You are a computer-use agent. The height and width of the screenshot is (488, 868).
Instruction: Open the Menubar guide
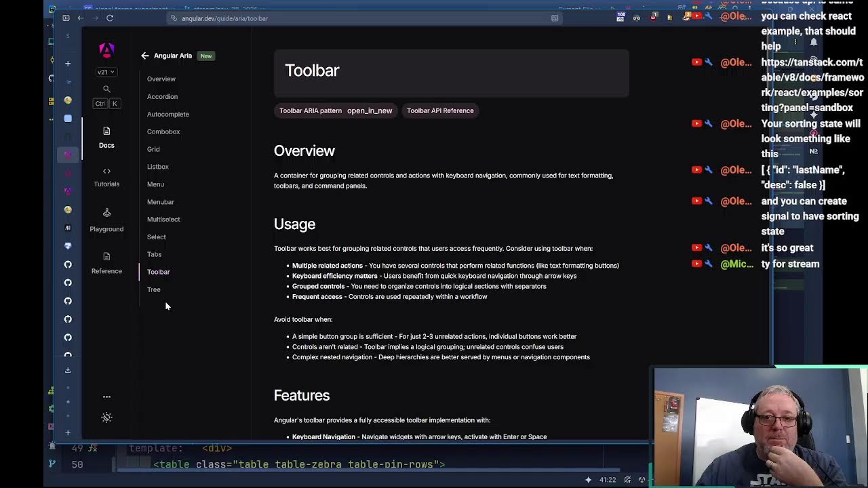pyautogui.click(x=161, y=202)
